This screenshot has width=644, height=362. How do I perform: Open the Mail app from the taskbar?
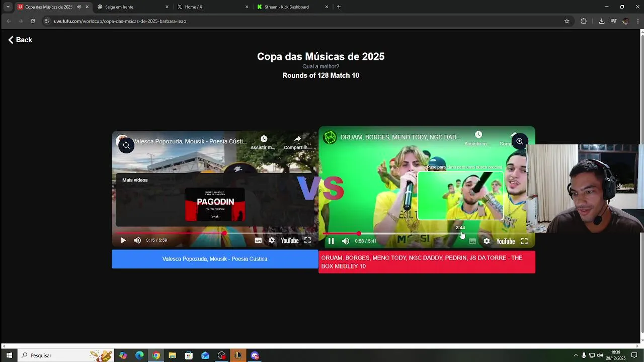tap(205, 355)
